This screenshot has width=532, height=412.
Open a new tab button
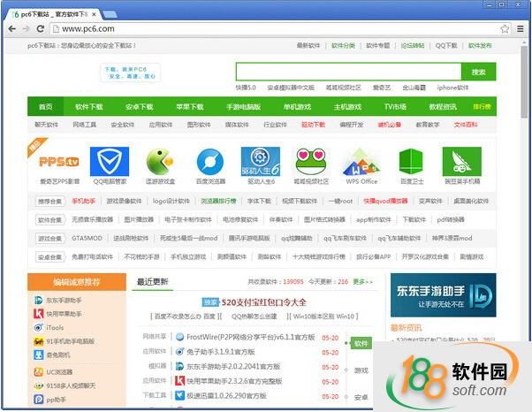110,15
